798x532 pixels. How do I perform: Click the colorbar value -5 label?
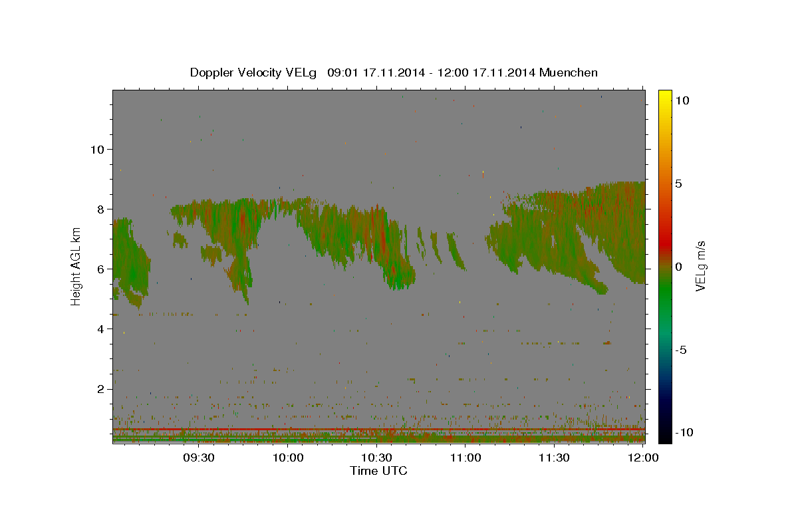click(x=682, y=350)
